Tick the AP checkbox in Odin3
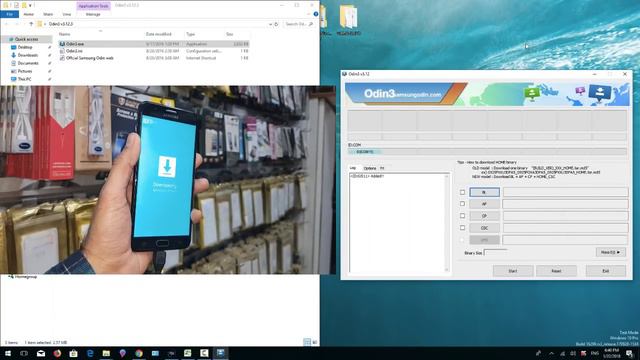The image size is (640, 360). click(x=462, y=204)
